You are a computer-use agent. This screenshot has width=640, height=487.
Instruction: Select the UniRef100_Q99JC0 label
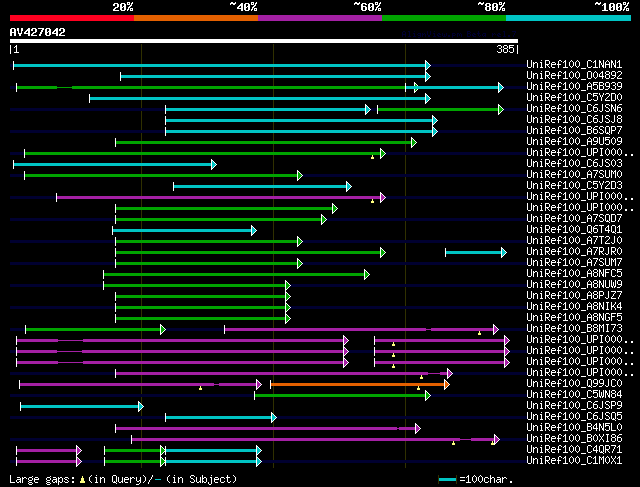pyautogui.click(x=574, y=384)
